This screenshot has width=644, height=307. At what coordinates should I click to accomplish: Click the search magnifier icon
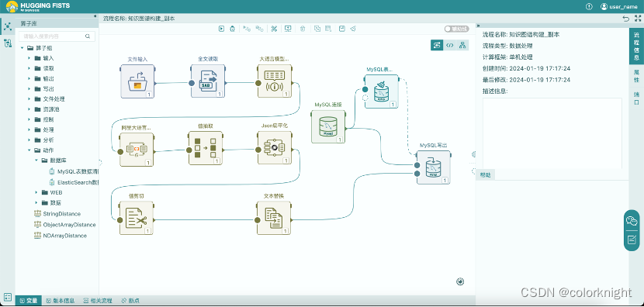point(88,36)
